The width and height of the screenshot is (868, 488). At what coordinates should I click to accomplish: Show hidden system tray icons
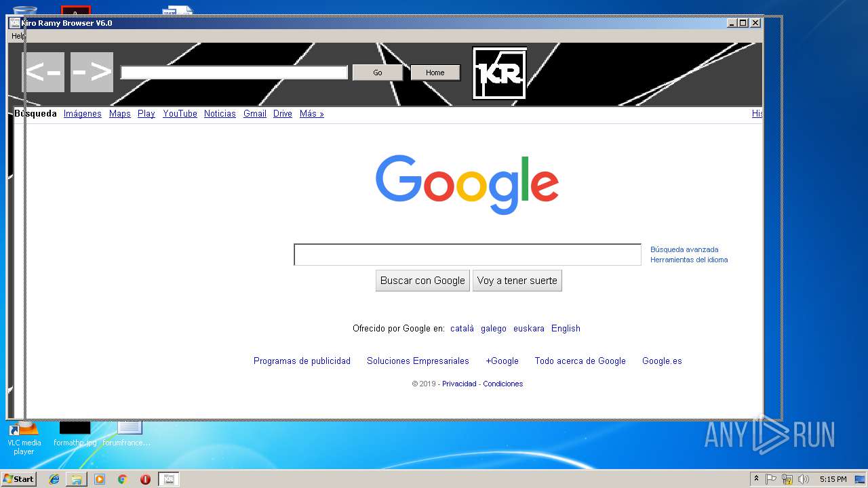[x=756, y=479]
